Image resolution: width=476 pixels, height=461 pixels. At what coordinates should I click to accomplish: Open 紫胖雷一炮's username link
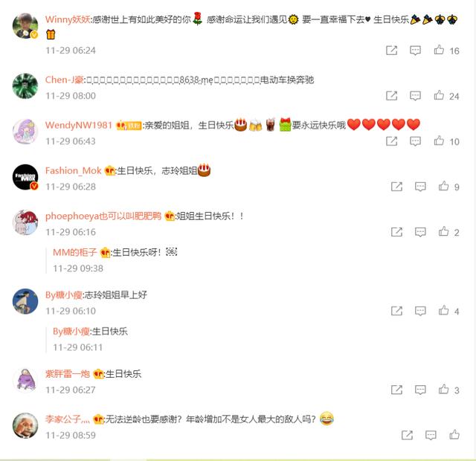(68, 373)
